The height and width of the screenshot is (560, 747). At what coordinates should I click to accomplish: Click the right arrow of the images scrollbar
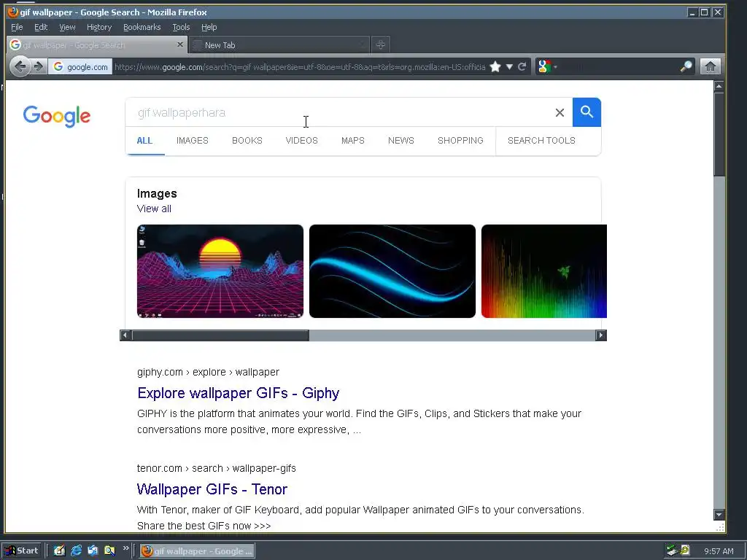click(601, 335)
